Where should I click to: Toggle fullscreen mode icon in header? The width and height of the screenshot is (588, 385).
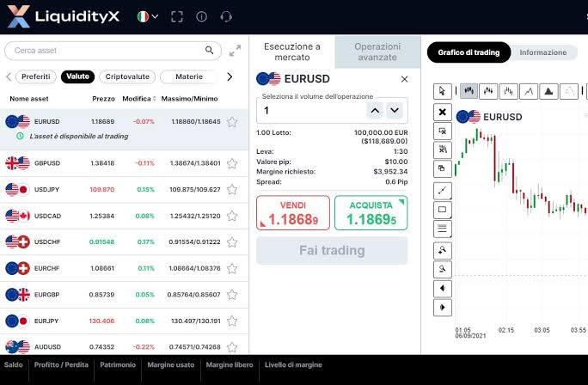click(x=177, y=16)
